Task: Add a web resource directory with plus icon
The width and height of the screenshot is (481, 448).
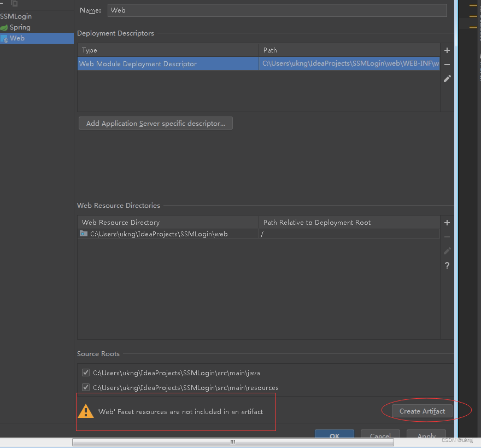Action: [x=447, y=223]
